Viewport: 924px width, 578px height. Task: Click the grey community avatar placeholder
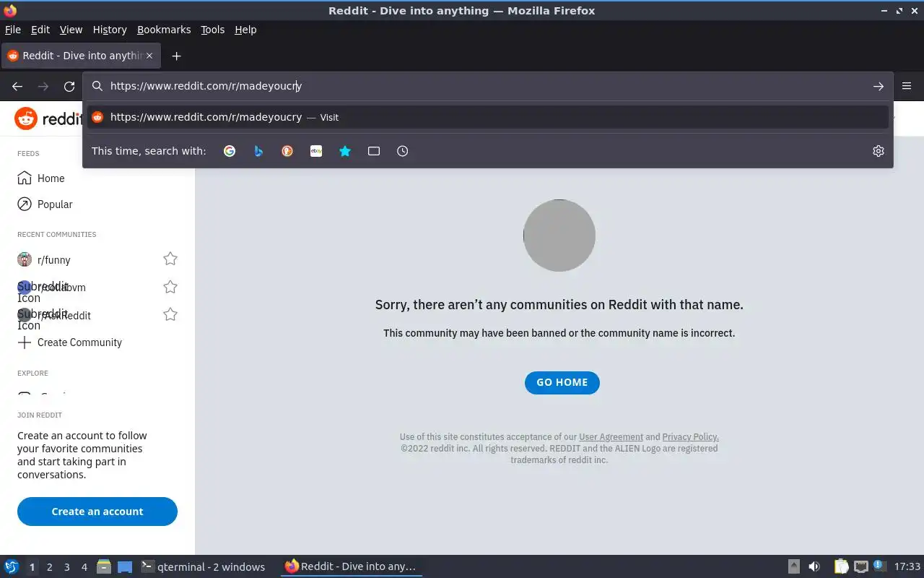coord(559,236)
